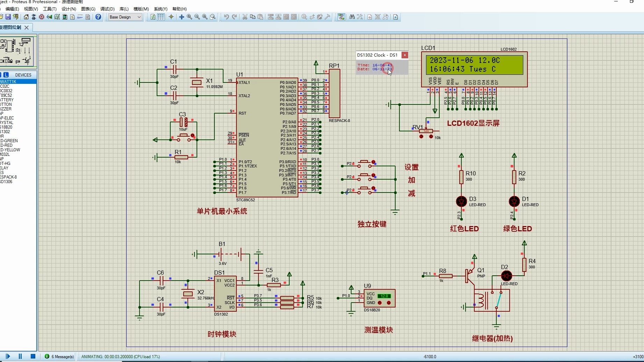
Task: Open the Bill of Materials icon
Action: click(x=72, y=17)
